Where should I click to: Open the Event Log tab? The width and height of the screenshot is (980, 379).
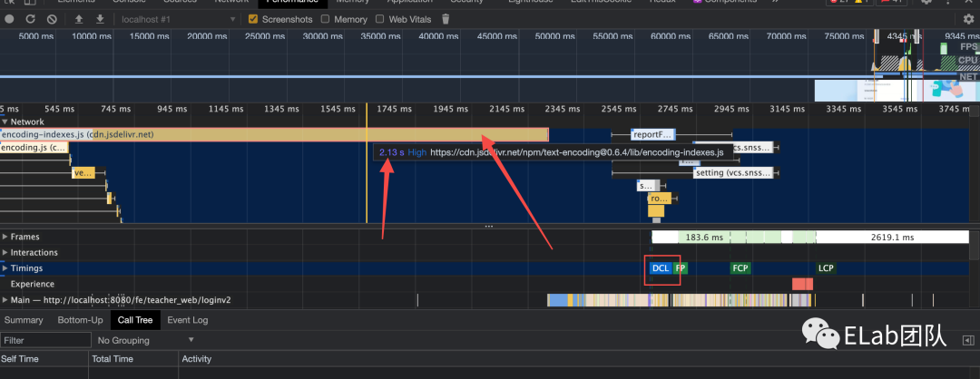point(188,320)
